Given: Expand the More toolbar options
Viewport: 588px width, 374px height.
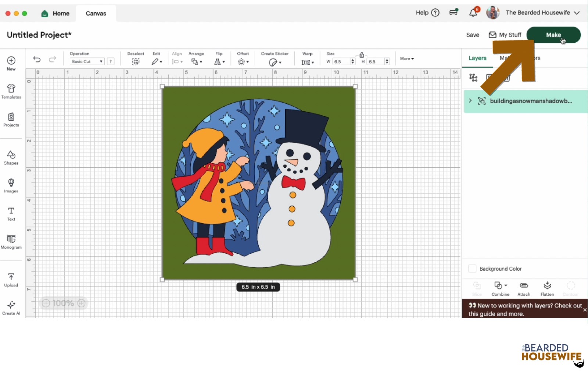Looking at the screenshot, I should [407, 59].
